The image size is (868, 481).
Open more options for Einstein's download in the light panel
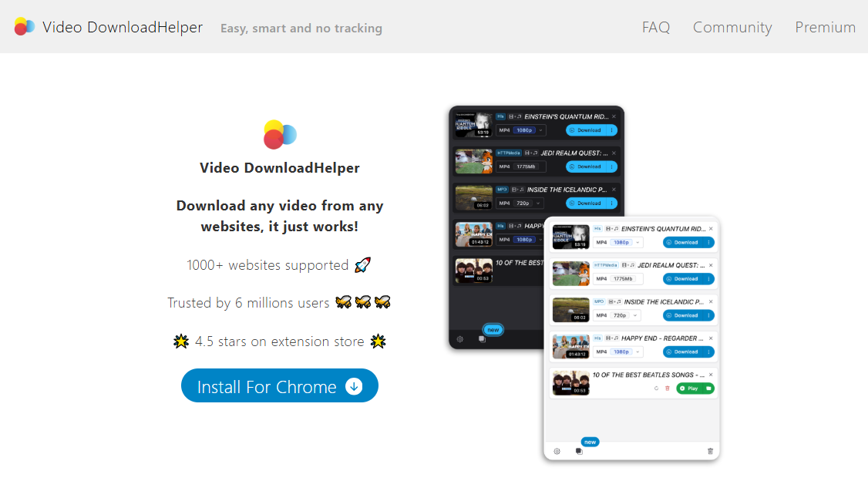click(x=708, y=243)
